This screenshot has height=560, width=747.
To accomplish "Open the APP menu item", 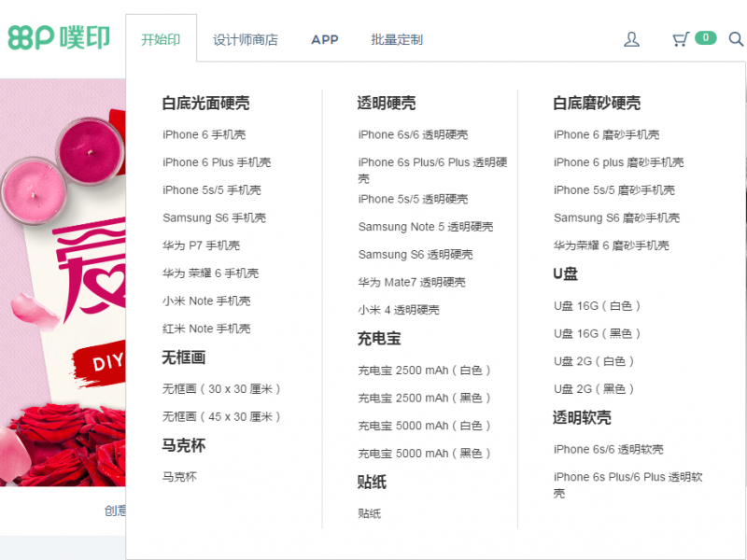I will tap(325, 39).
